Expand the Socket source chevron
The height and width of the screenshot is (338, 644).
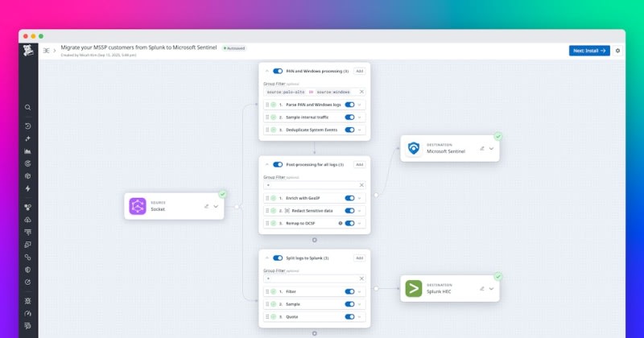click(216, 207)
